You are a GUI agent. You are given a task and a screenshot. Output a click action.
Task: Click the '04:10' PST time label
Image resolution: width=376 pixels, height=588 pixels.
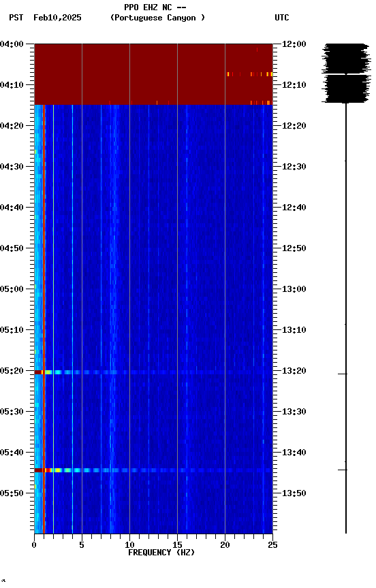12,85
